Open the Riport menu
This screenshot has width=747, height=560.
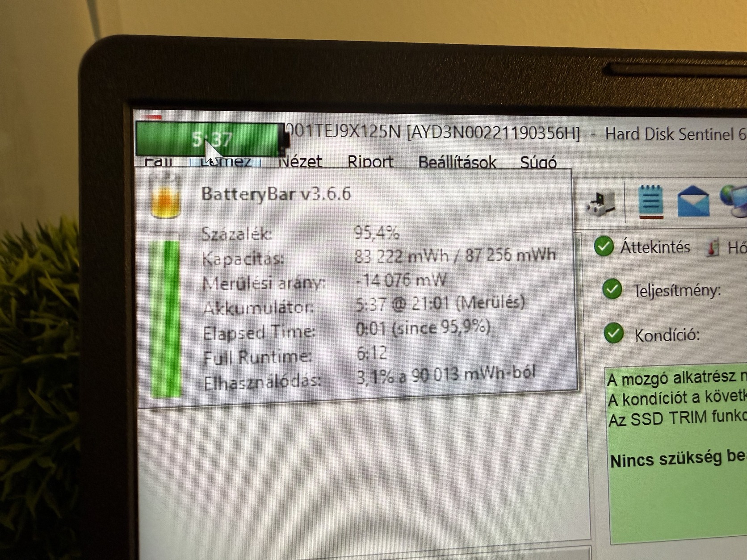click(370, 162)
